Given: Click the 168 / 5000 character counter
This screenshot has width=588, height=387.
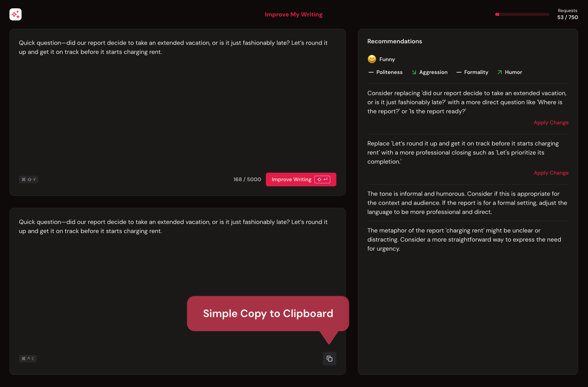Looking at the screenshot, I should pos(247,180).
